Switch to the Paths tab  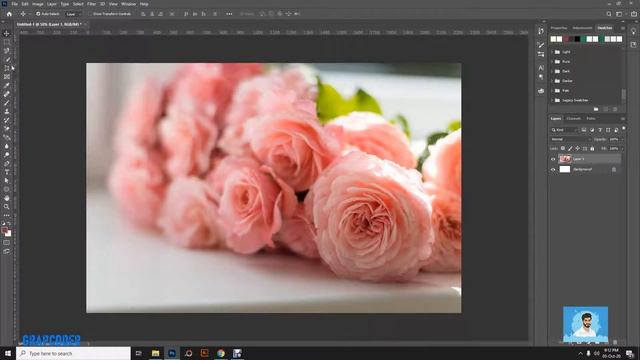coord(591,119)
